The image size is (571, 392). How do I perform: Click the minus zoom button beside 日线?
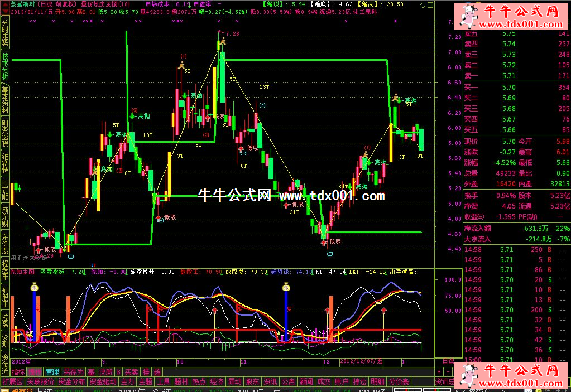(x=448, y=372)
